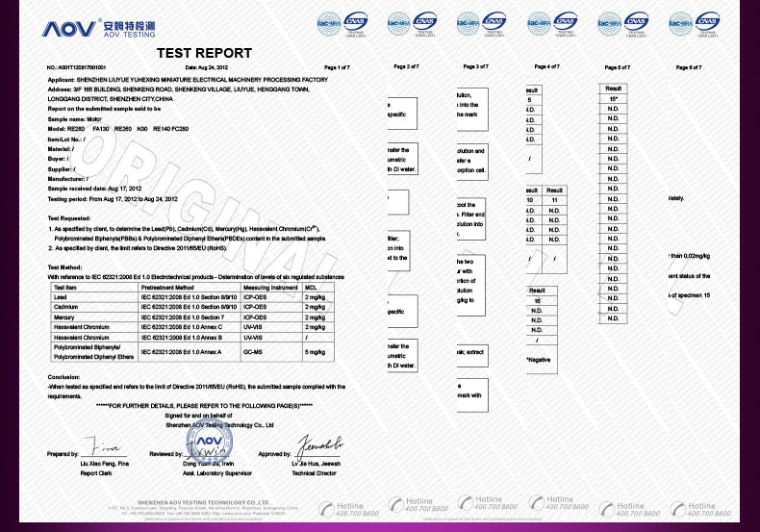760x532 pixels.
Task: Click the ilac-MRA logo above Page 3 of 7
Action: click(x=469, y=24)
